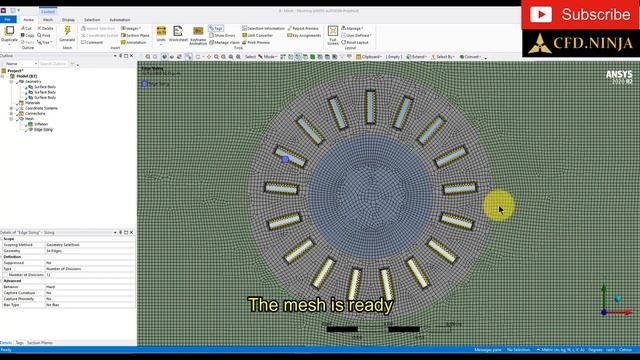The height and width of the screenshot is (360, 640).
Task: Open the Keyframe Animation tool
Action: [198, 35]
